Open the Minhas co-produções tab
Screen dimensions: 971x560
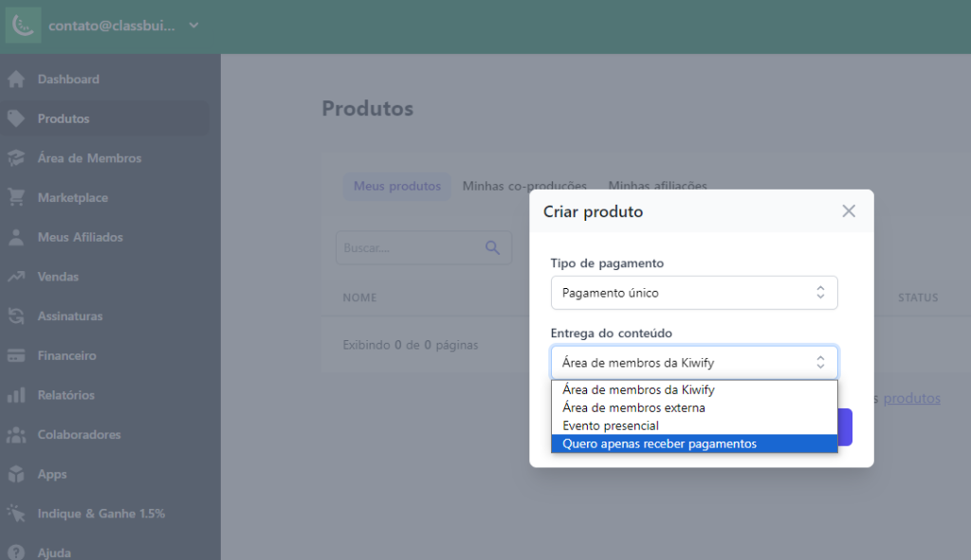(523, 187)
